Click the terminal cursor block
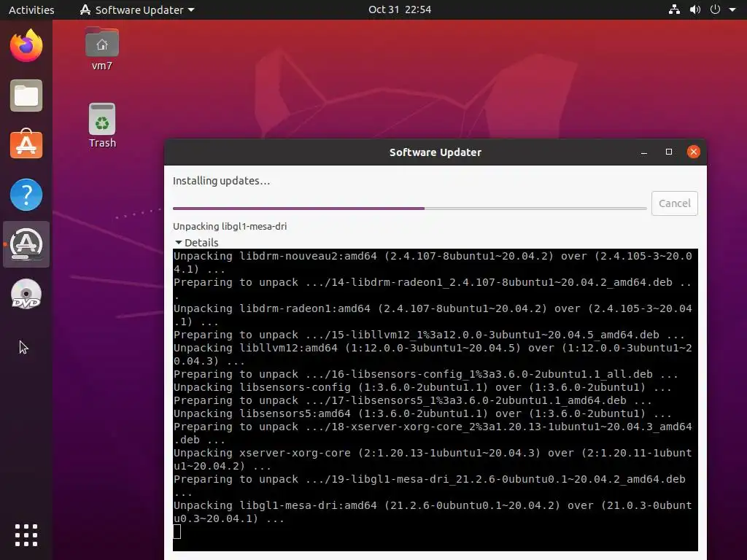The width and height of the screenshot is (747, 560). click(x=177, y=532)
